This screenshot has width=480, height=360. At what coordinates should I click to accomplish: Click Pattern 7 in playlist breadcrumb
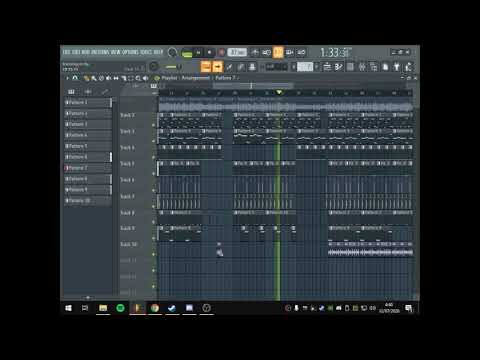click(225, 78)
